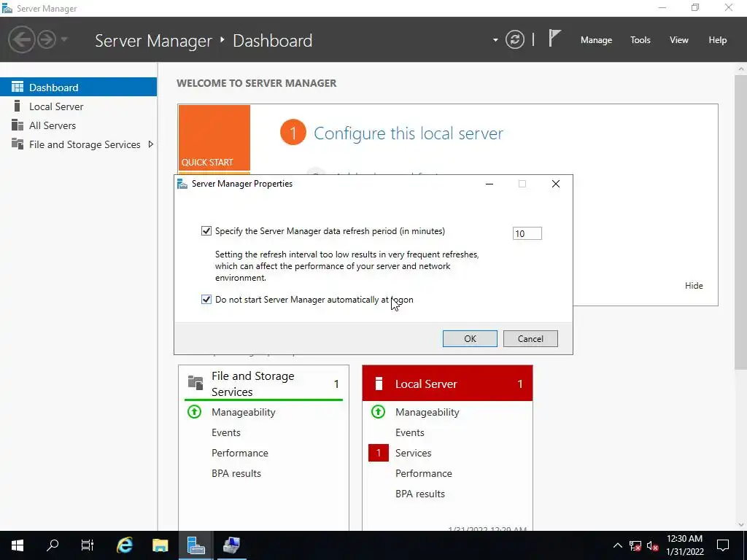Click File and Storage Services tile icon
Screen dimensions: 747x560
click(x=196, y=382)
